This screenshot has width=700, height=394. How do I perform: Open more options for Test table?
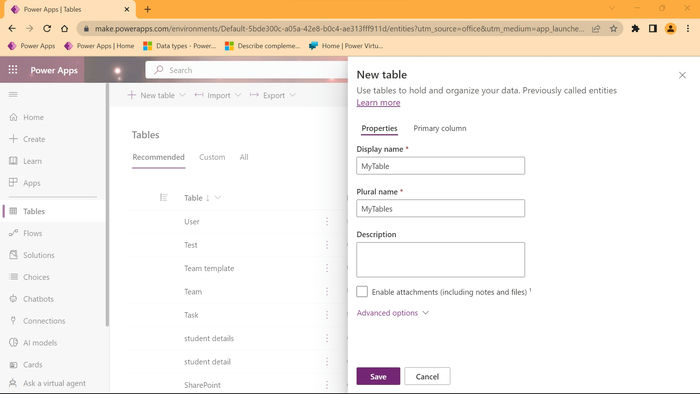327,245
